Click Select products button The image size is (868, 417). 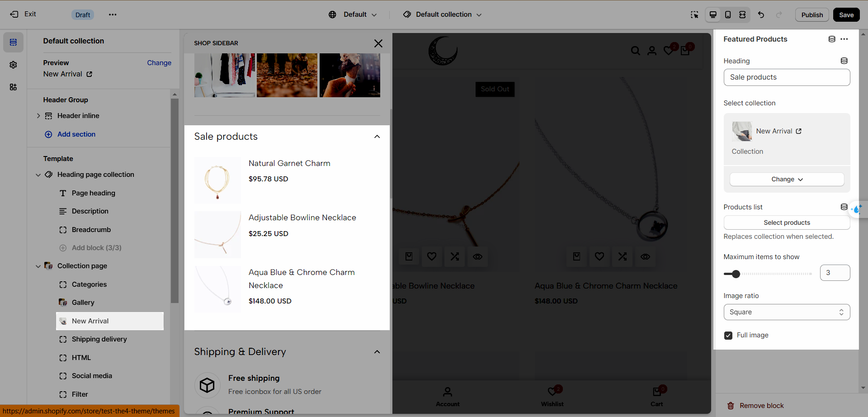tap(787, 223)
